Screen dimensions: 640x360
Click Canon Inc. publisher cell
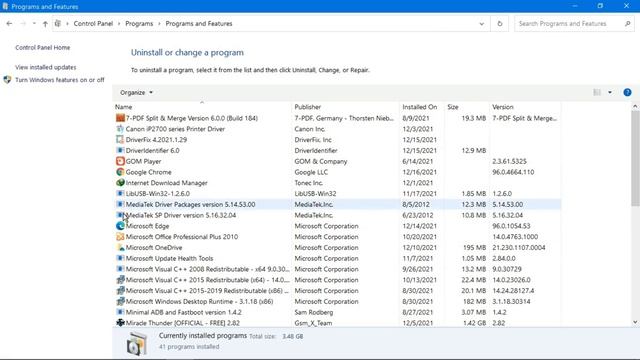pyautogui.click(x=310, y=129)
